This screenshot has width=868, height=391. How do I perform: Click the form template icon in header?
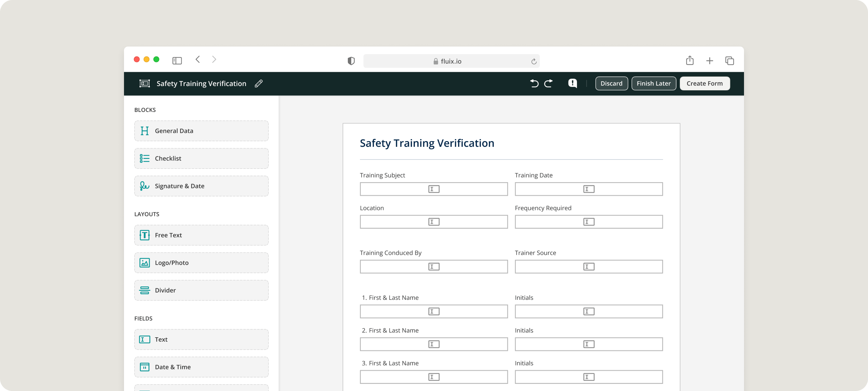[x=144, y=83]
